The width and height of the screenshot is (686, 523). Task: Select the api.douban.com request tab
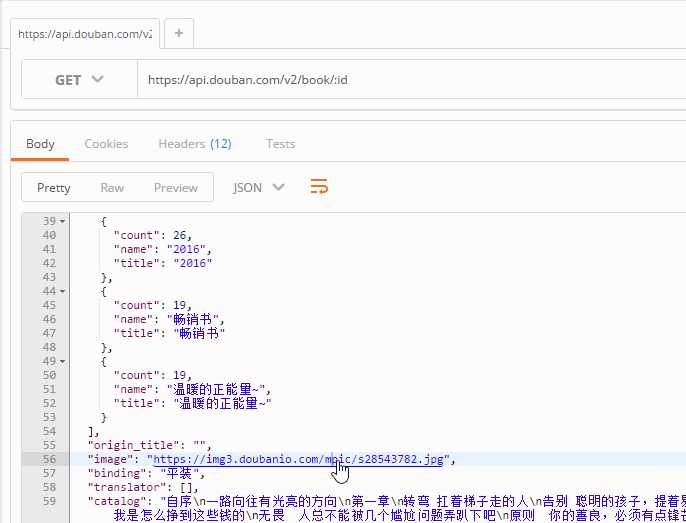(x=84, y=33)
